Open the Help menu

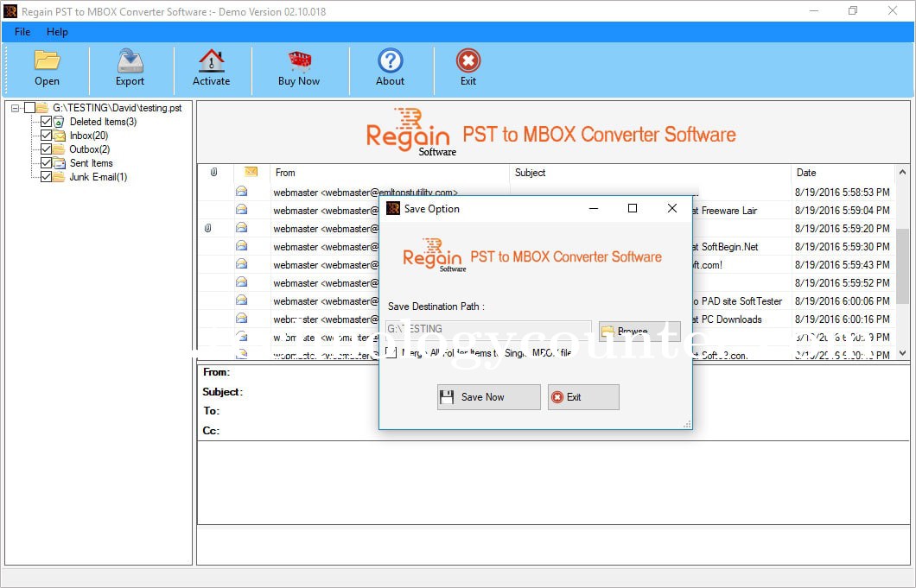pyautogui.click(x=57, y=32)
